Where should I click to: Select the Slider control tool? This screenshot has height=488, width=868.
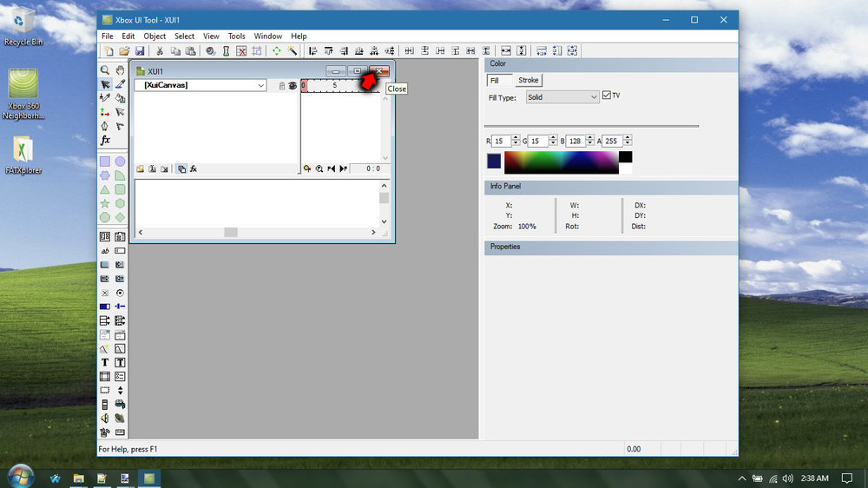[120, 307]
